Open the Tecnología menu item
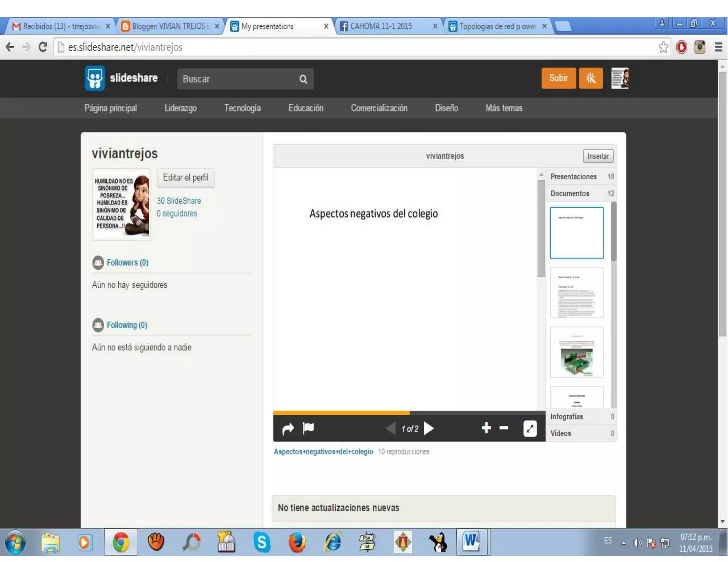This screenshot has width=728, height=562. click(x=242, y=108)
